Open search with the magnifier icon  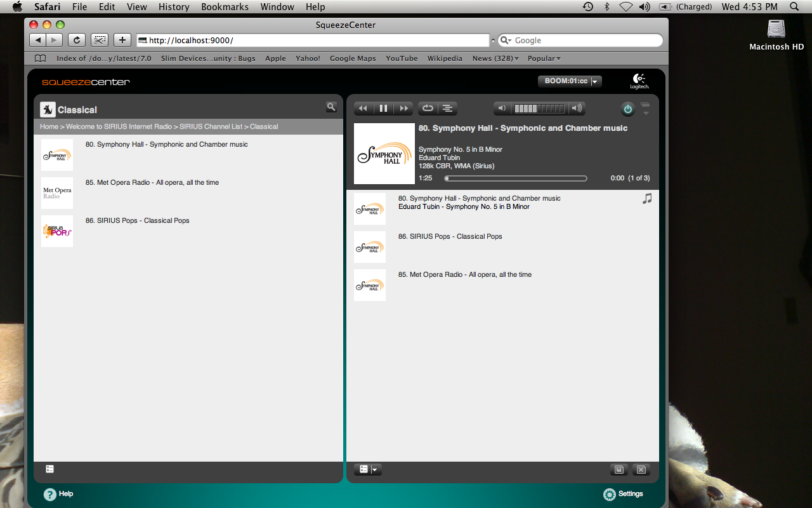(x=331, y=107)
